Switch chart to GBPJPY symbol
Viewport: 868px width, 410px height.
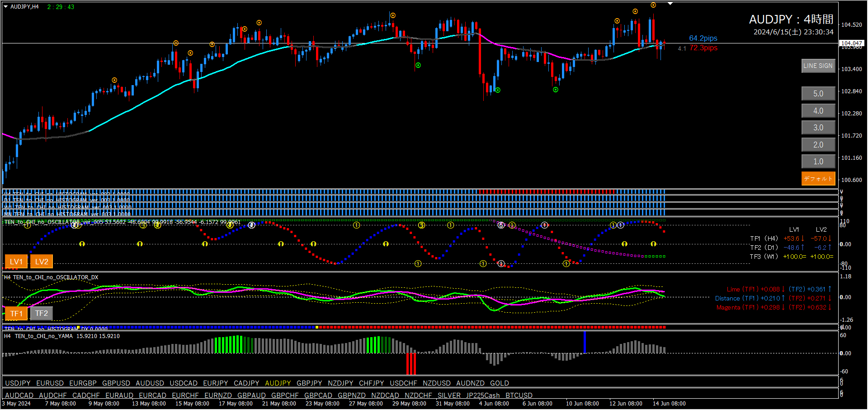pyautogui.click(x=309, y=383)
